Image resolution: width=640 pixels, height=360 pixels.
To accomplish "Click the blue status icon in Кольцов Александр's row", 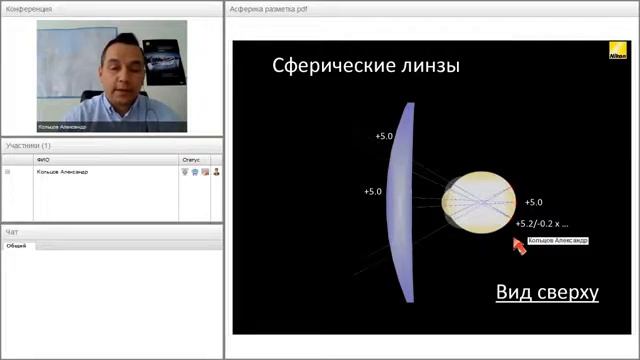I will 195,172.
